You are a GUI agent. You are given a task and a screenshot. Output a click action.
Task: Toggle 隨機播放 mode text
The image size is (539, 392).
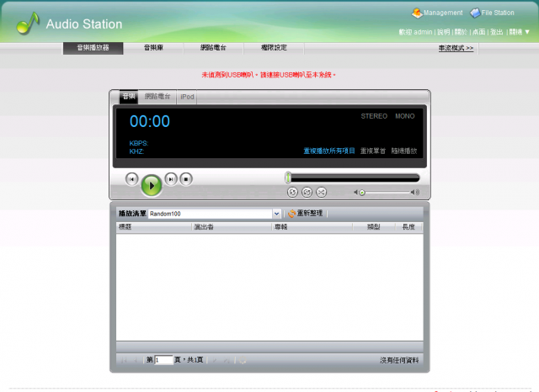pos(404,151)
